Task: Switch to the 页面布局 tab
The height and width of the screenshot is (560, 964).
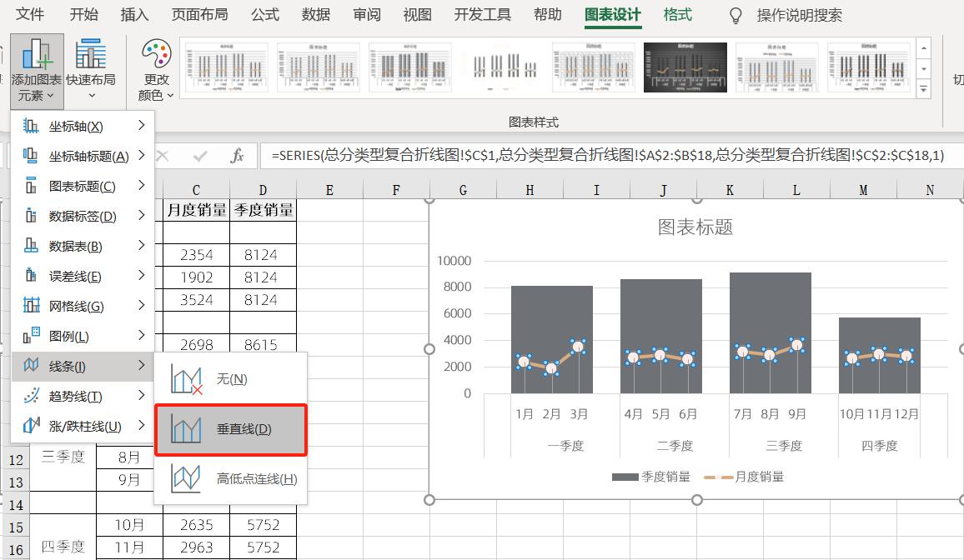Action: (x=200, y=14)
